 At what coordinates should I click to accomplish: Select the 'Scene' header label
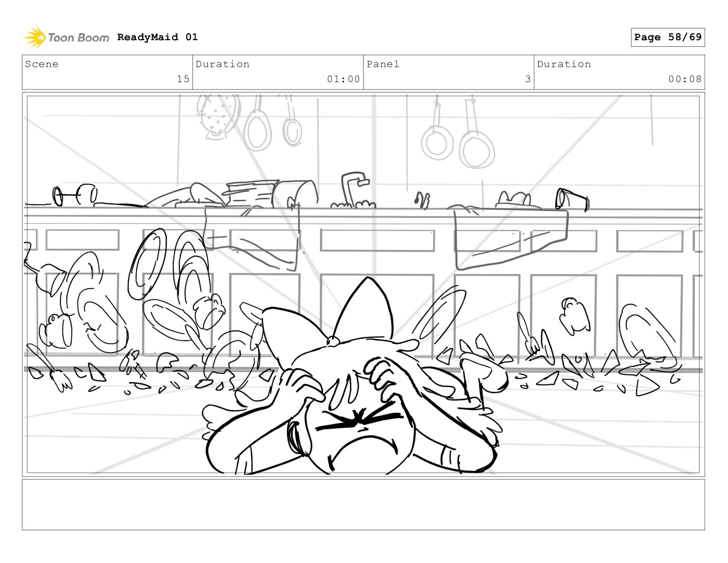click(x=41, y=64)
